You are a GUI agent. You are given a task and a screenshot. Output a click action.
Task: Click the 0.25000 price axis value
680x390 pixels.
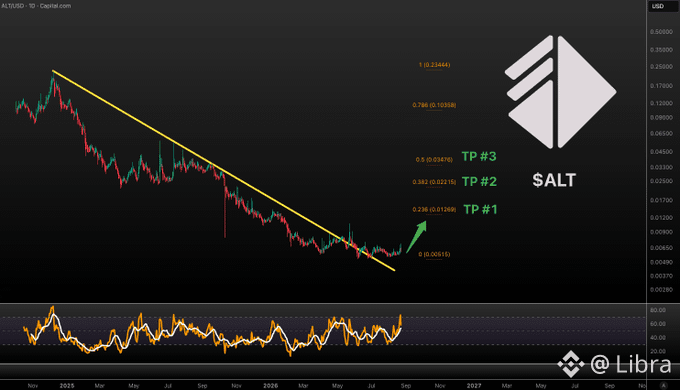pos(661,66)
